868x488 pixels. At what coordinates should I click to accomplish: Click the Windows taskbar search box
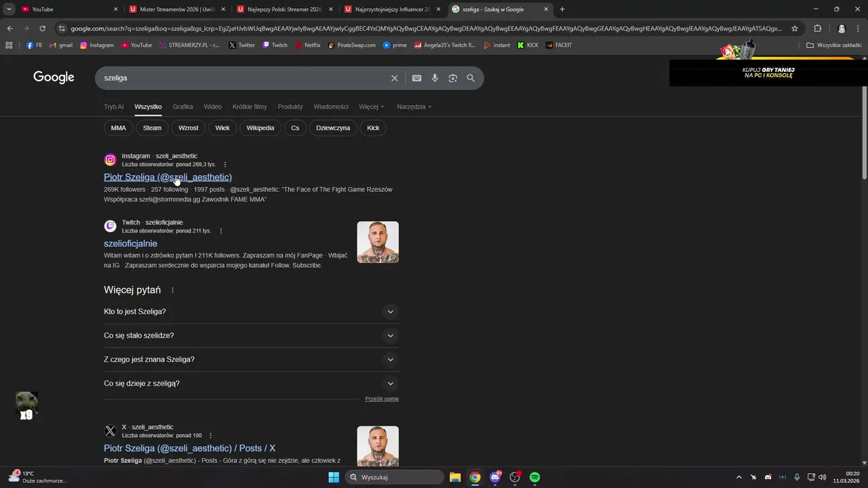coord(394,477)
